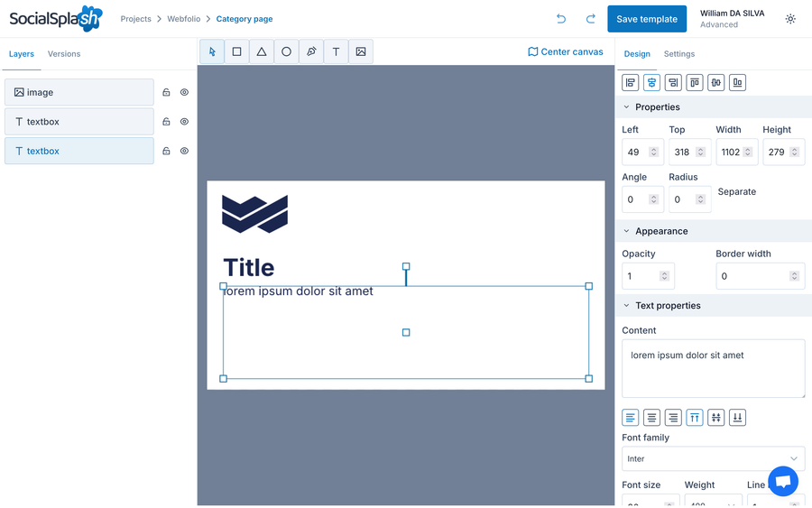Screen dimensions: 812x508
Task: Select the Rectangle shape tool
Action: point(236,51)
